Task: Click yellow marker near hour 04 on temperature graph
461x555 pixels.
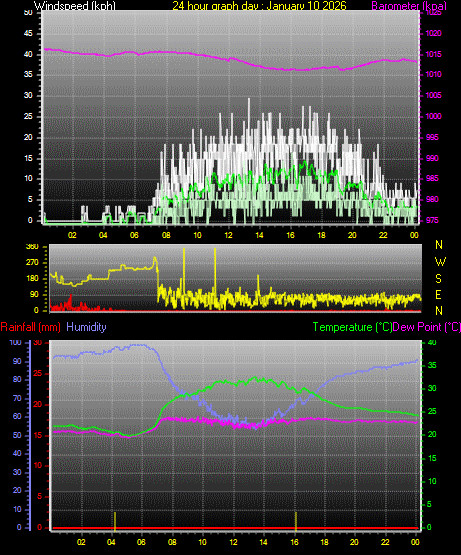Action: [115, 521]
